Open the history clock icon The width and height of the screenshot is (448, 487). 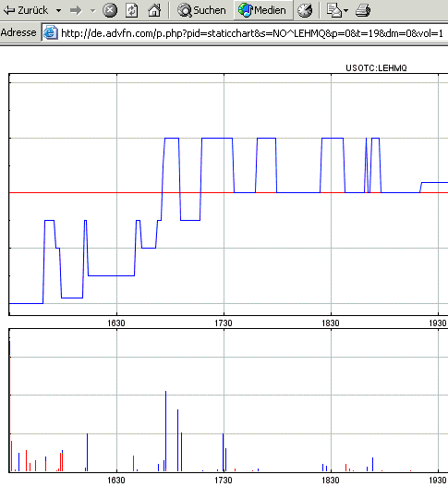pos(305,10)
